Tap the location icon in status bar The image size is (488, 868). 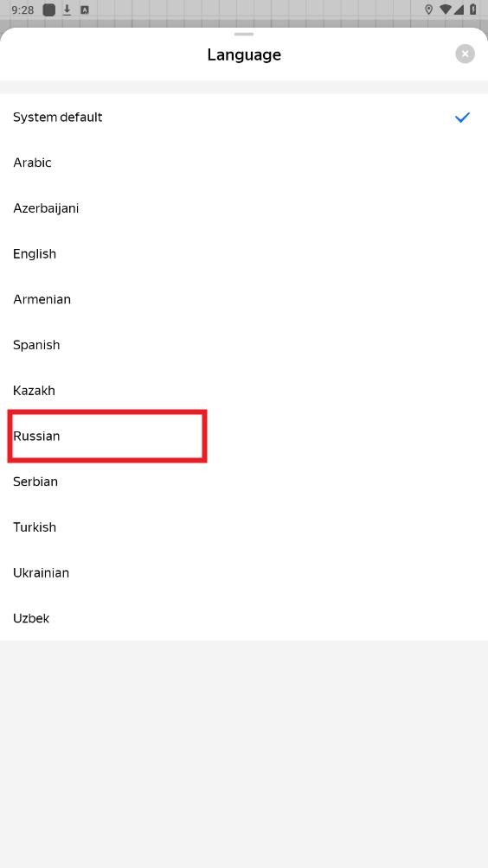pyautogui.click(x=428, y=10)
